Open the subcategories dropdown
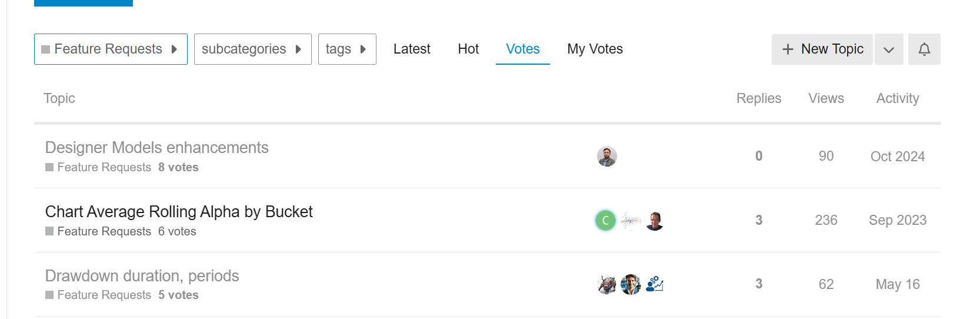Image resolution: width=980 pixels, height=319 pixels. click(x=253, y=49)
